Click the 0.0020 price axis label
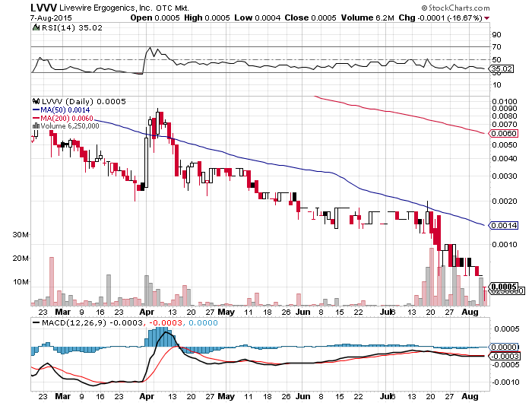The image size is (532, 403). (504, 201)
